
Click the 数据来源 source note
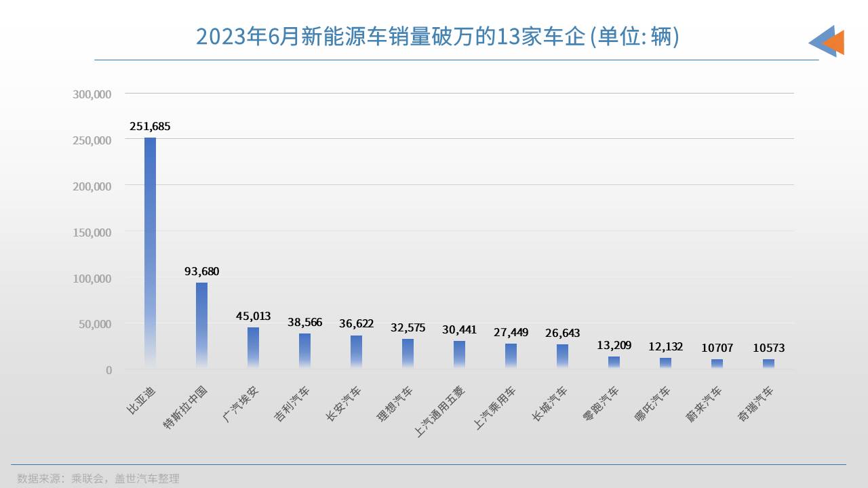coord(98,479)
